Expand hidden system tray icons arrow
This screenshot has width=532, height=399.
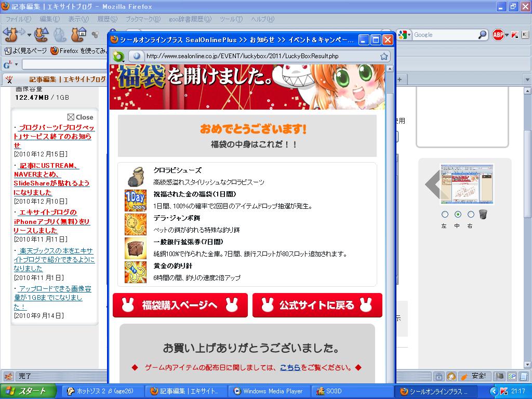(494, 391)
